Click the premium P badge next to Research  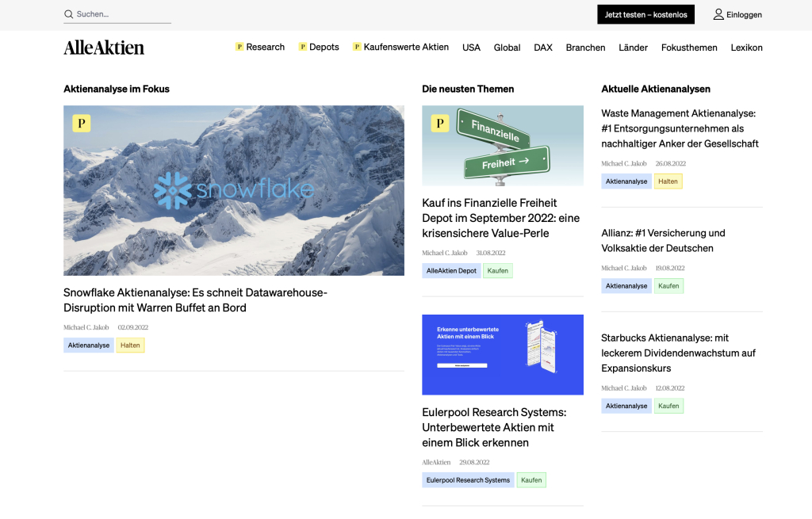pyautogui.click(x=239, y=47)
